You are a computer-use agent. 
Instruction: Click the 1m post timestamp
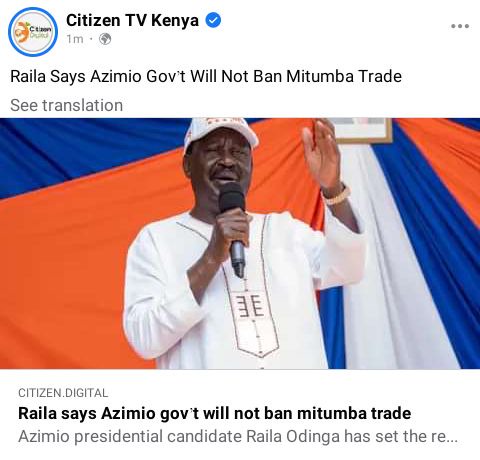[x=75, y=39]
